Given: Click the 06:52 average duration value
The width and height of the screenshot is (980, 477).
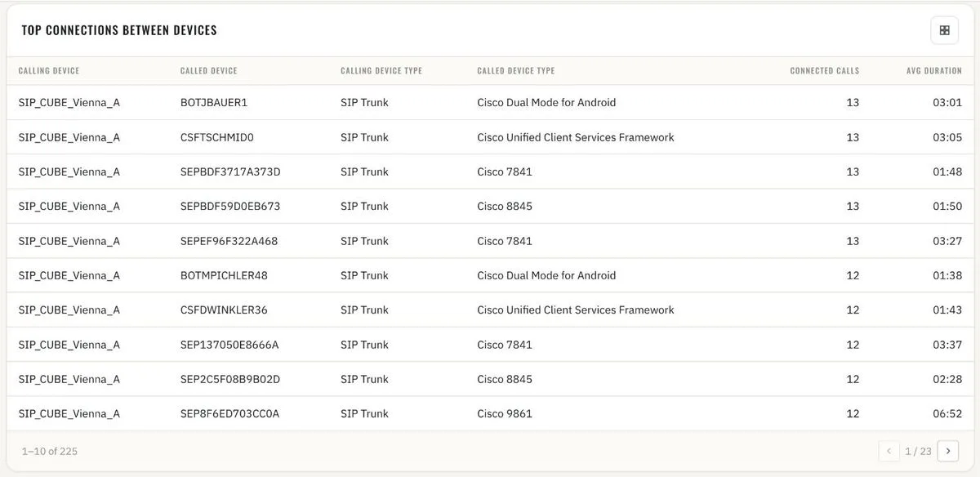Looking at the screenshot, I should click(947, 413).
